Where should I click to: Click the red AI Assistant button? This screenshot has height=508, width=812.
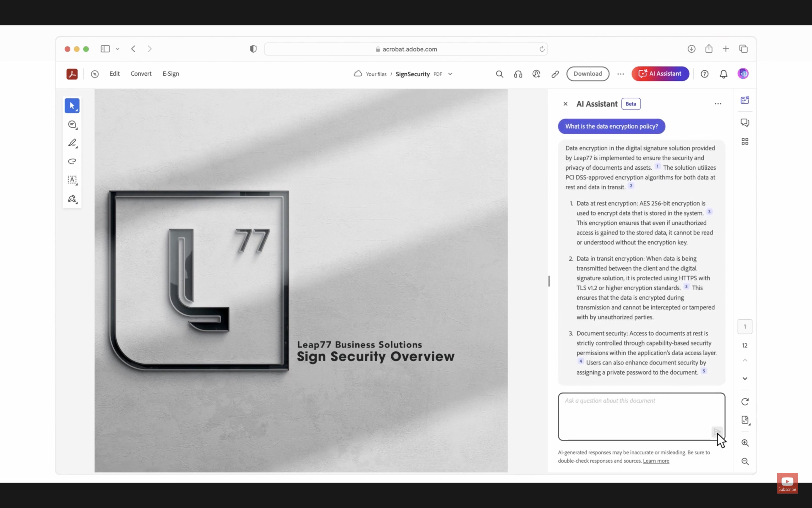coord(660,74)
